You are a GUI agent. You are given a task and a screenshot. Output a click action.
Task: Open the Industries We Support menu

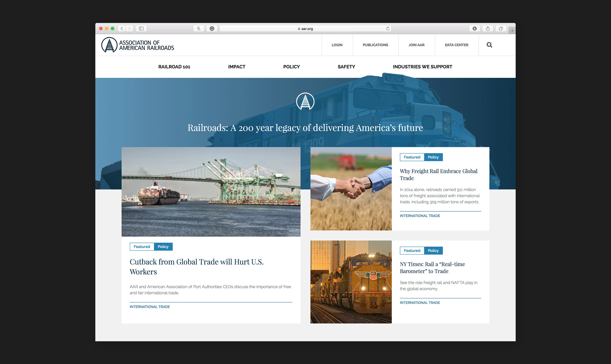click(x=422, y=67)
